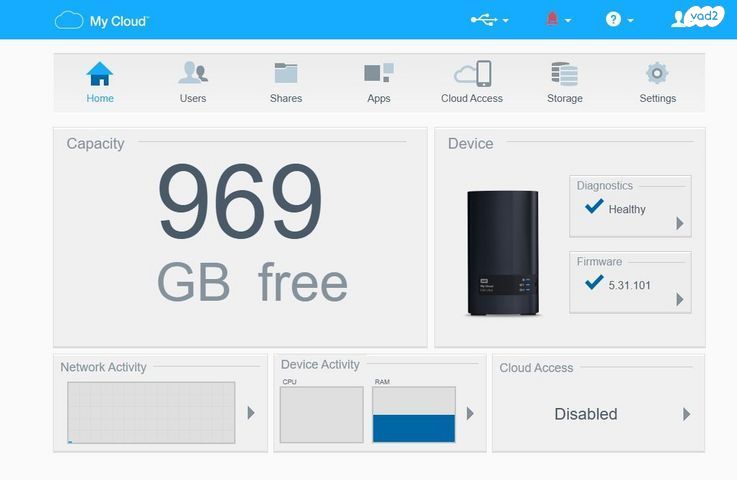
Task: Click the RAM label
Action: pyautogui.click(x=382, y=382)
